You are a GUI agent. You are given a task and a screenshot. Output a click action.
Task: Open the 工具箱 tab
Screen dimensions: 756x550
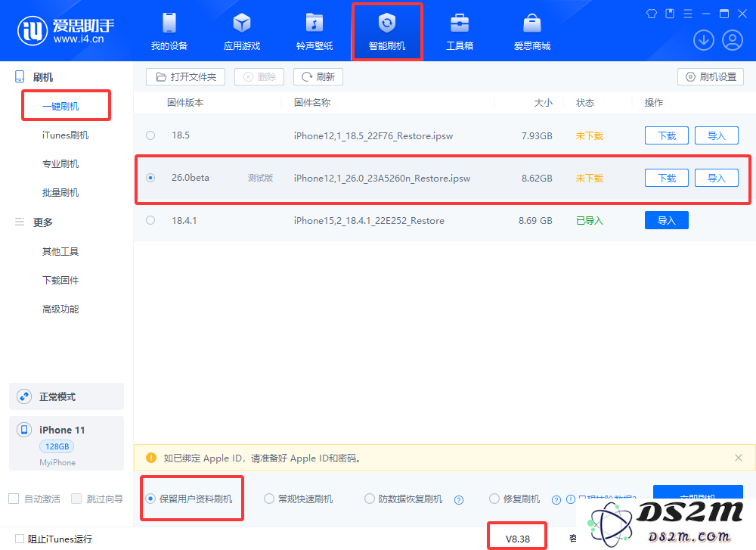click(460, 31)
